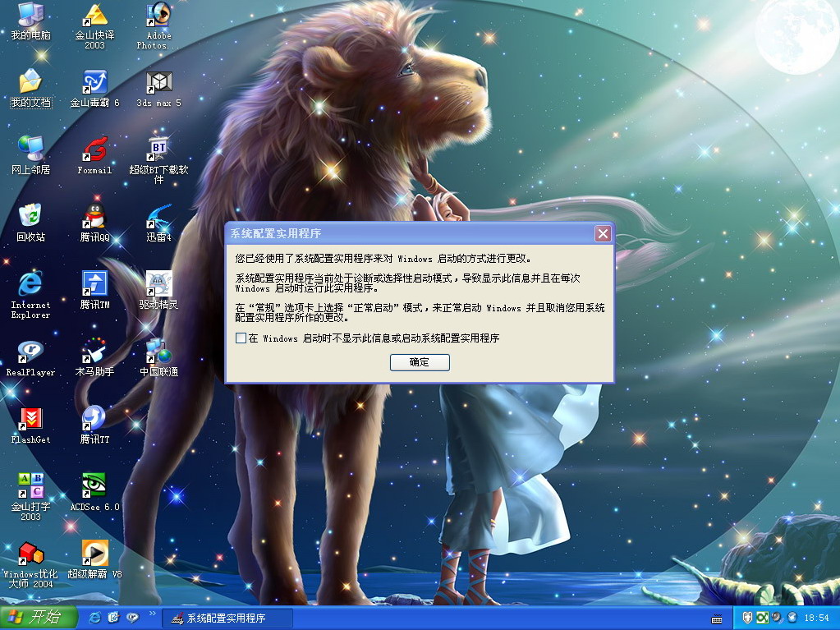
Task: Expand hidden Quick Launch items chevron
Action: (x=152, y=614)
